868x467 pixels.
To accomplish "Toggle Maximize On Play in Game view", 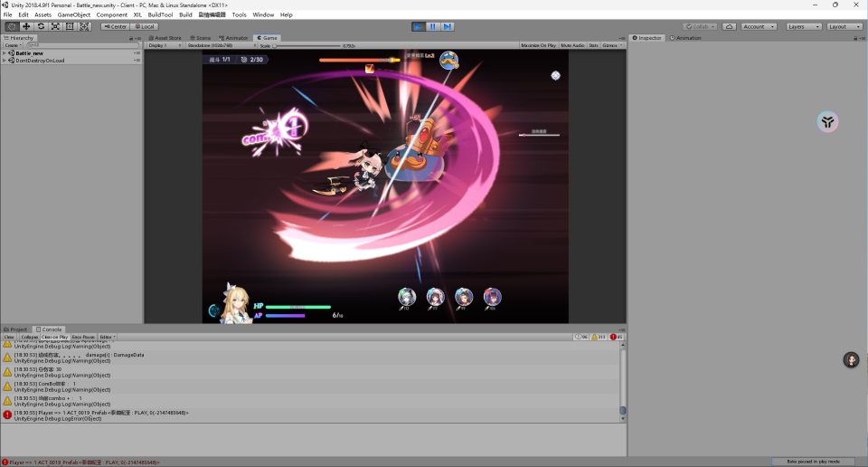I will [x=538, y=45].
